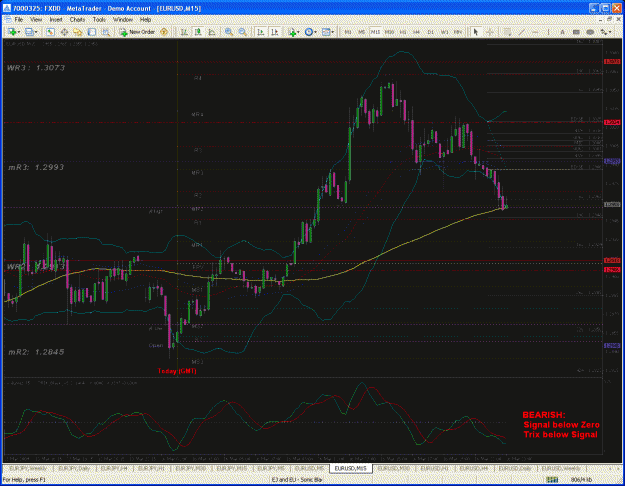Click the 'mR2: 1.2845' pivot label
The width and height of the screenshot is (625, 486).
36,352
